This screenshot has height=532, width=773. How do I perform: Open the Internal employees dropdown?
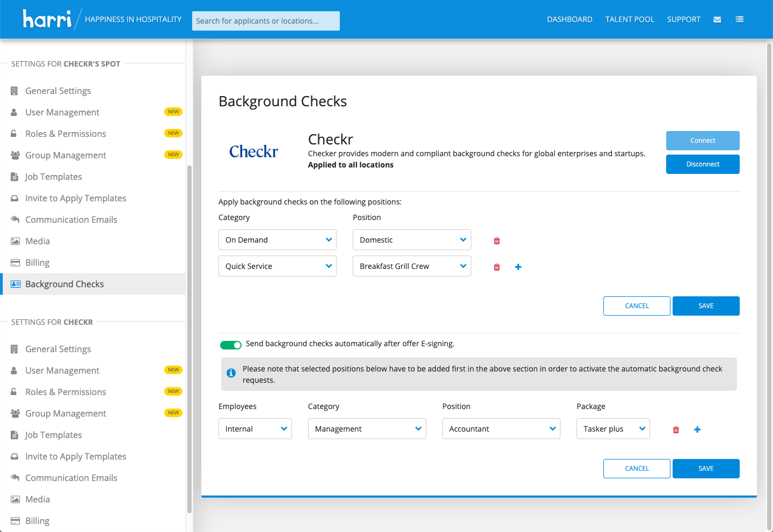(x=255, y=429)
